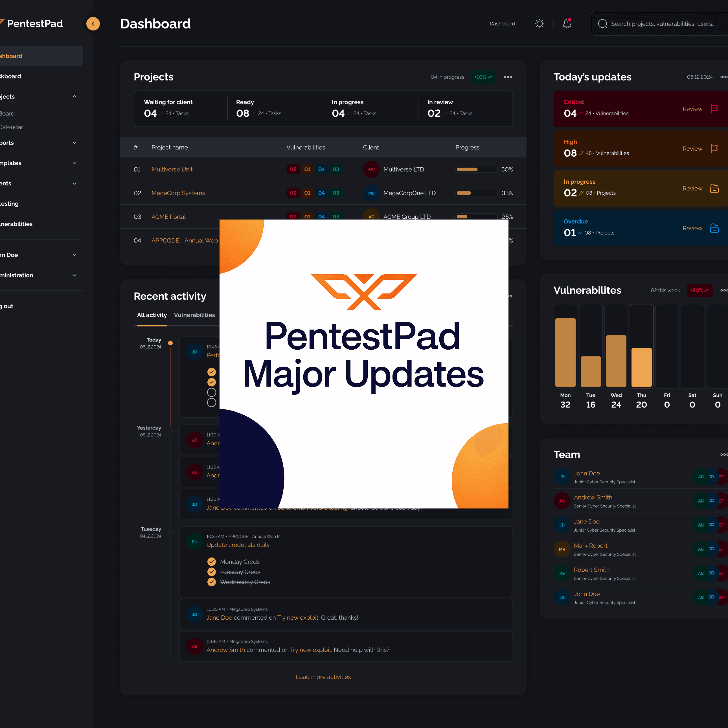The image size is (728, 728).
Task: Click the search magnifier icon
Action: [x=602, y=23]
